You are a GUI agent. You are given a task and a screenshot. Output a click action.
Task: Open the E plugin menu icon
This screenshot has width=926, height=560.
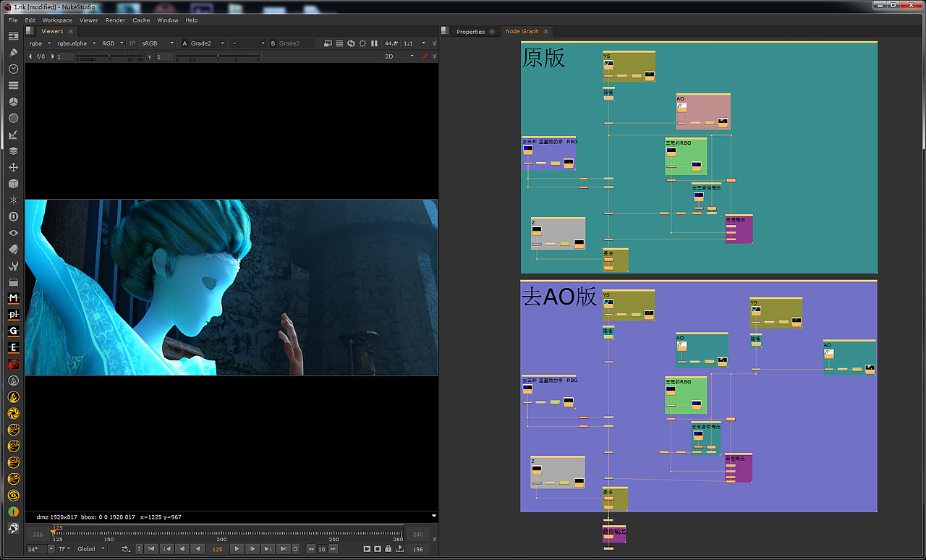point(13,347)
